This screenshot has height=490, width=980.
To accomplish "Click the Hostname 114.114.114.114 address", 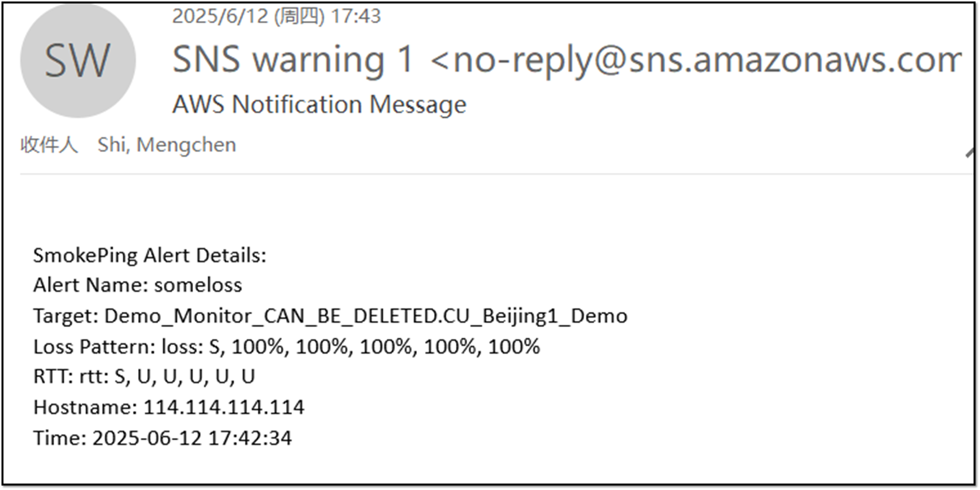I will (223, 408).
